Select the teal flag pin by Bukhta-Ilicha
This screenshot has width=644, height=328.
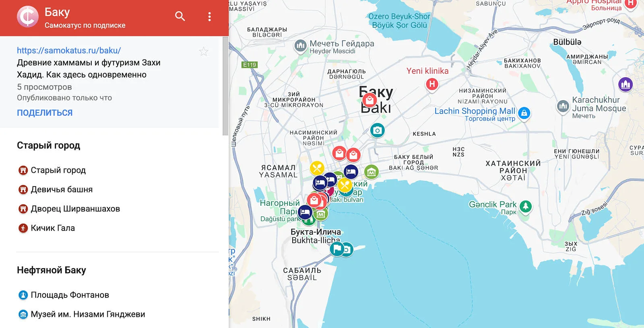(336, 249)
